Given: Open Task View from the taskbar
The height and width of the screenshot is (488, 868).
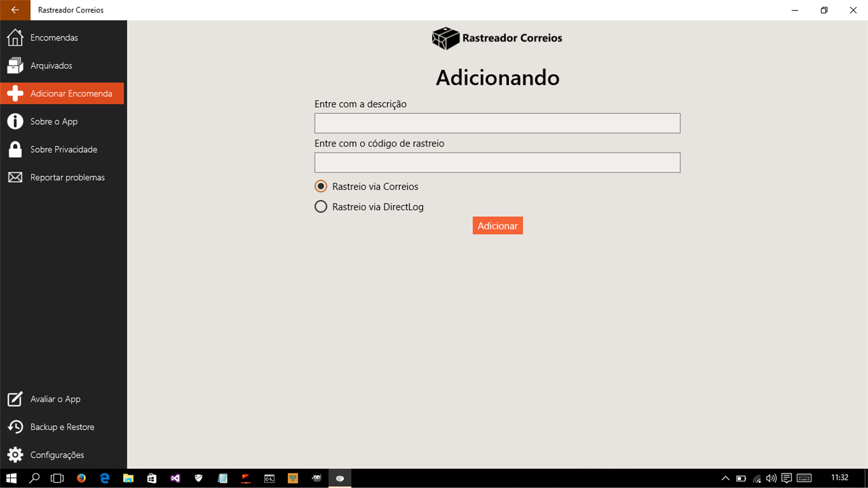Looking at the screenshot, I should pos(57,478).
